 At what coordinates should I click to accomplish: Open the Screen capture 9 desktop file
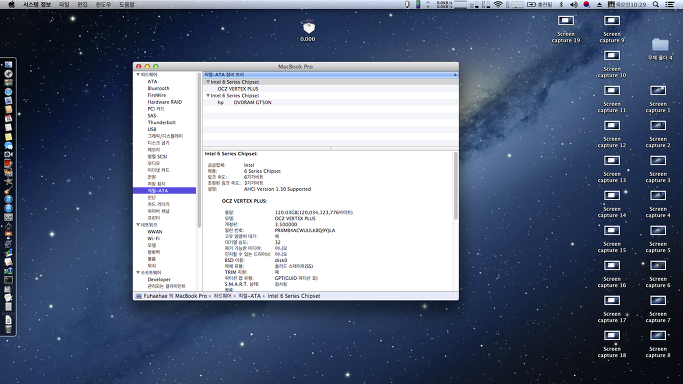[612, 20]
